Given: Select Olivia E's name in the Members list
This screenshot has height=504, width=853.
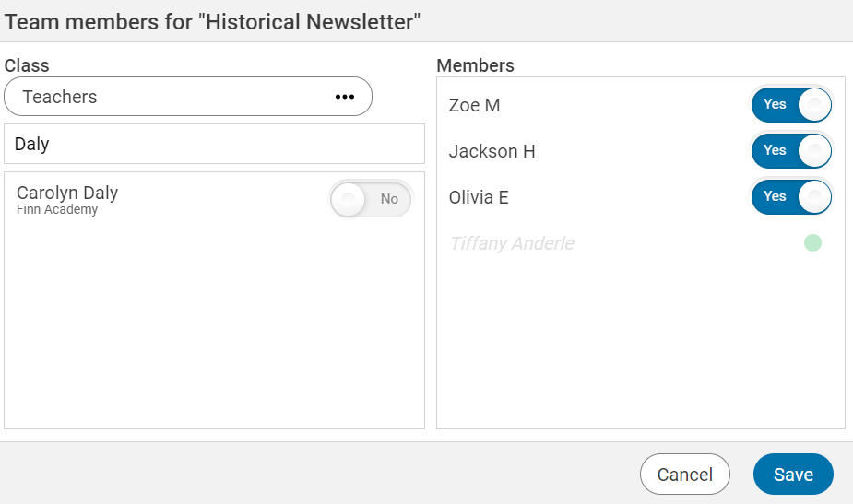Looking at the screenshot, I should tap(479, 197).
